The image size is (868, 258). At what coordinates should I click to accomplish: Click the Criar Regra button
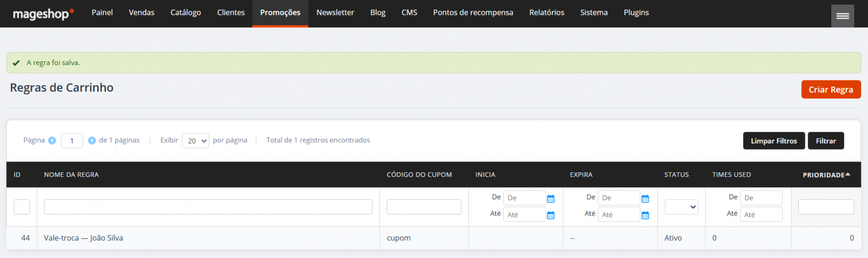coord(830,89)
